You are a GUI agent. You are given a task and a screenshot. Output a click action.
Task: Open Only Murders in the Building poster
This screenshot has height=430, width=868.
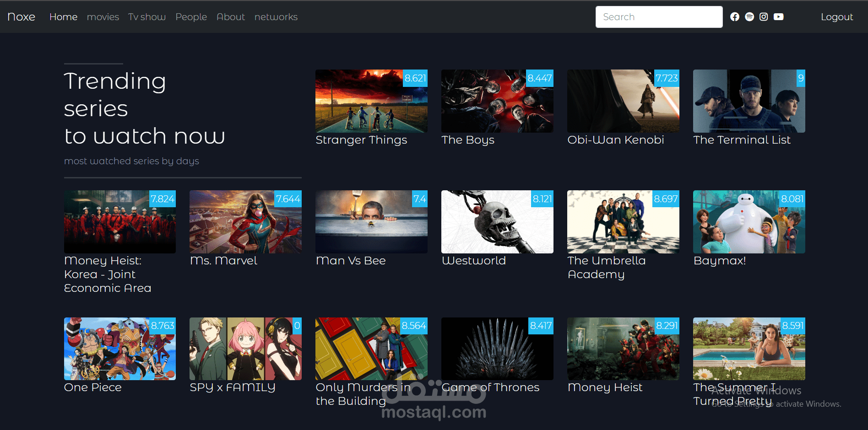(x=371, y=349)
